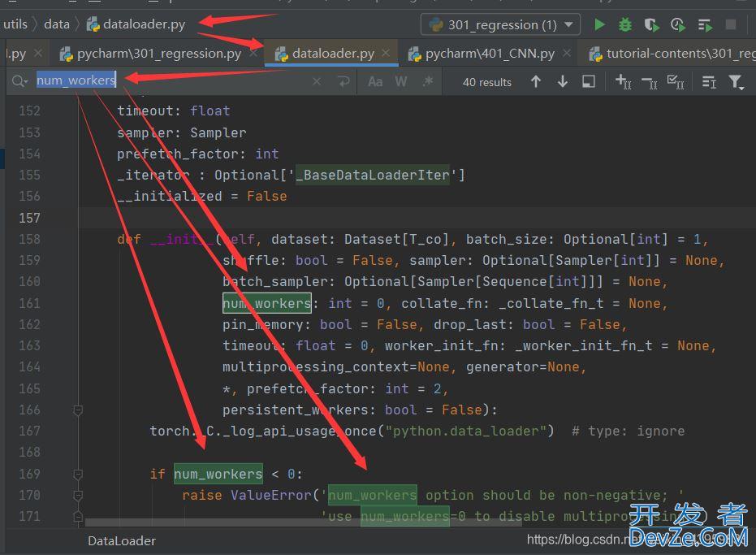756x555 pixels.
Task: Open the search history magnifier dropdown
Action: tap(19, 81)
